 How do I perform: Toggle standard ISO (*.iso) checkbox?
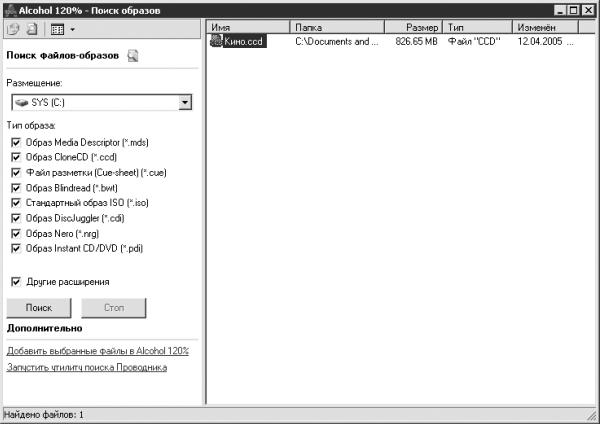click(16, 203)
